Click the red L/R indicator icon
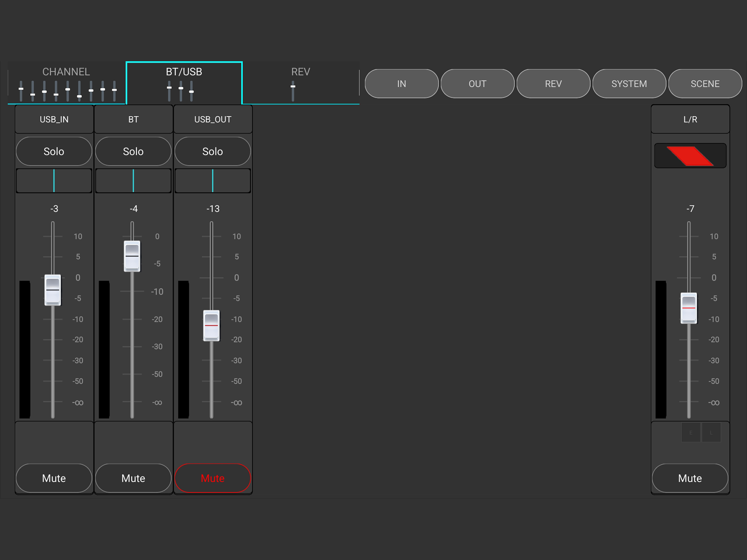The width and height of the screenshot is (747, 560). (690, 156)
